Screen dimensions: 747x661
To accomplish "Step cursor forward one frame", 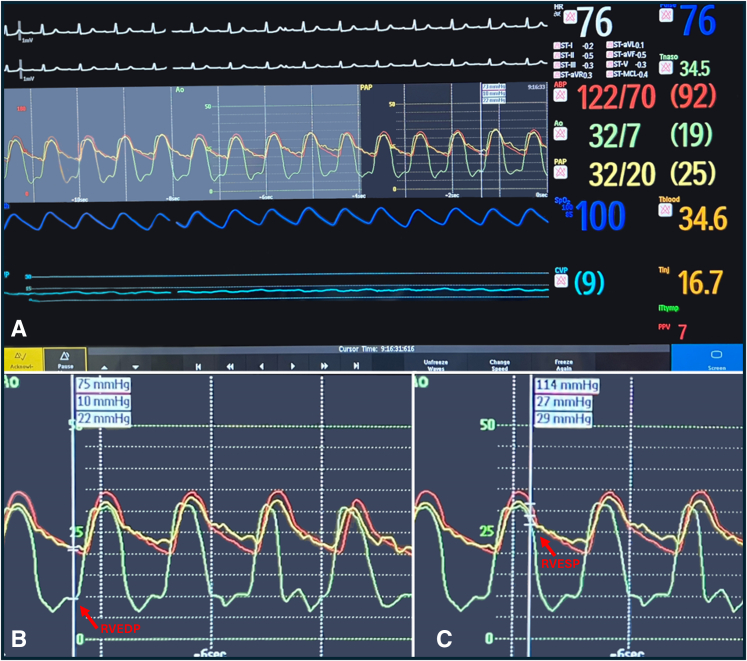I will point(293,366).
